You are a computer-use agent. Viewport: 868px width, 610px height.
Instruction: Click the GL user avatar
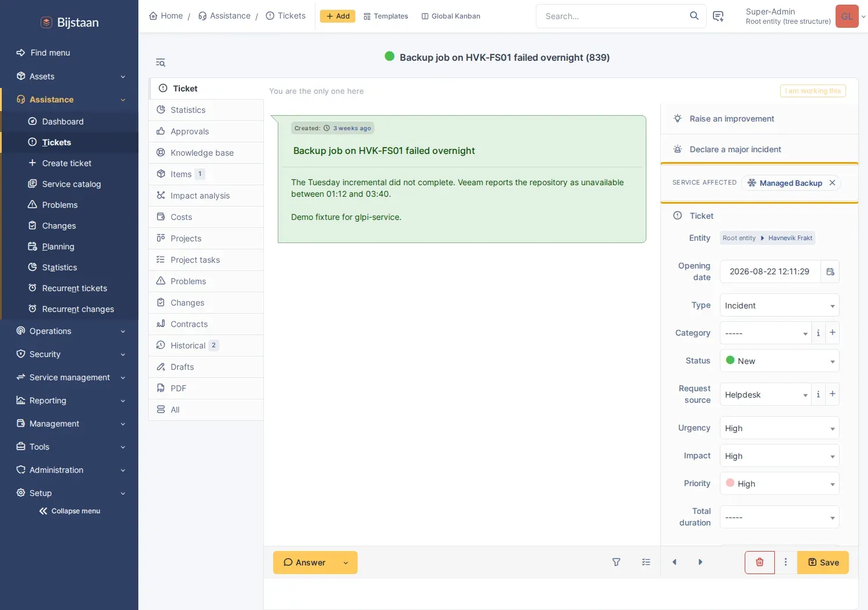click(847, 16)
